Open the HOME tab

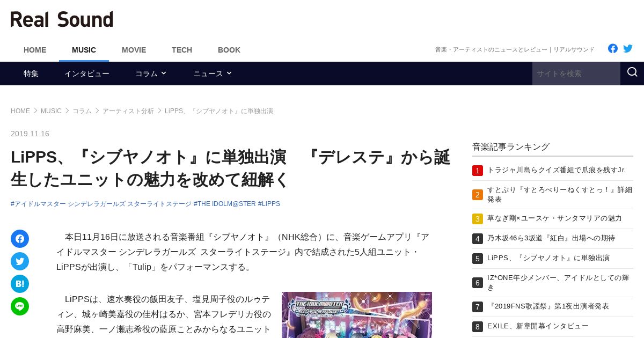pyautogui.click(x=35, y=50)
